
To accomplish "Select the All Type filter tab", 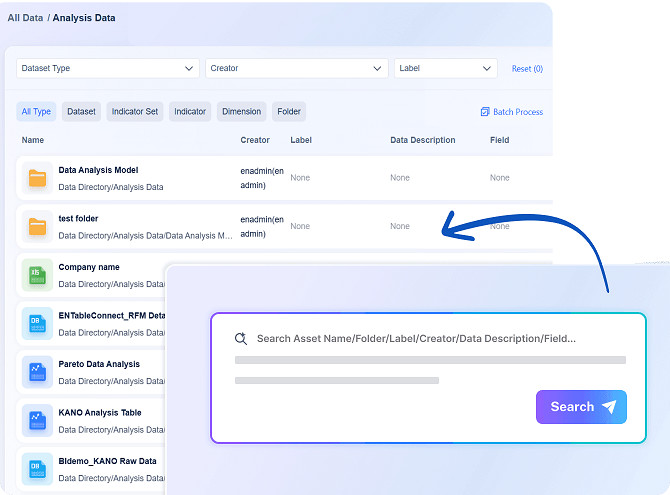I will (x=36, y=112).
